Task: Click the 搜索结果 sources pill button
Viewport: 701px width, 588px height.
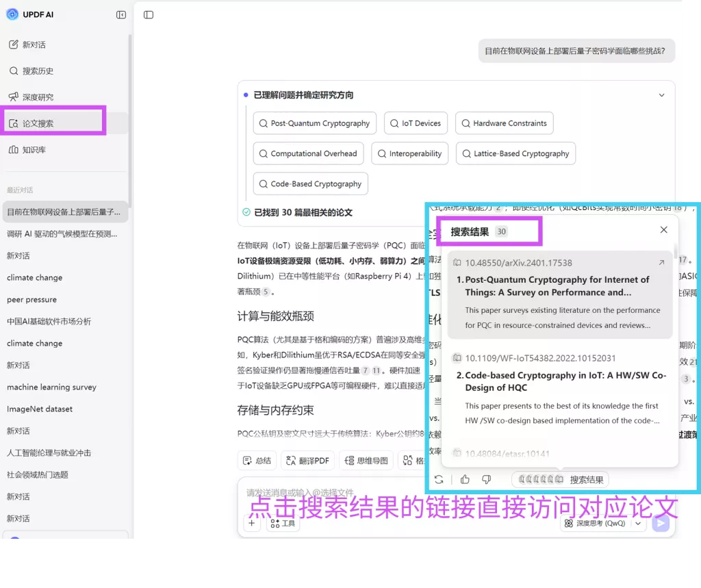Action: pyautogui.click(x=561, y=480)
